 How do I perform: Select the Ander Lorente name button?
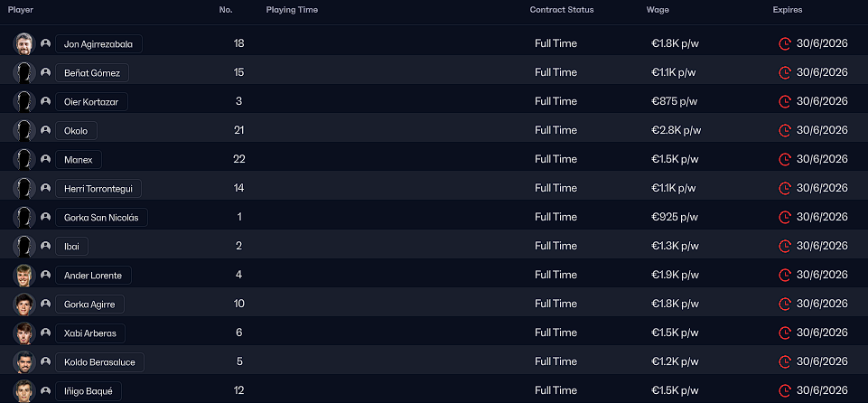(93, 275)
